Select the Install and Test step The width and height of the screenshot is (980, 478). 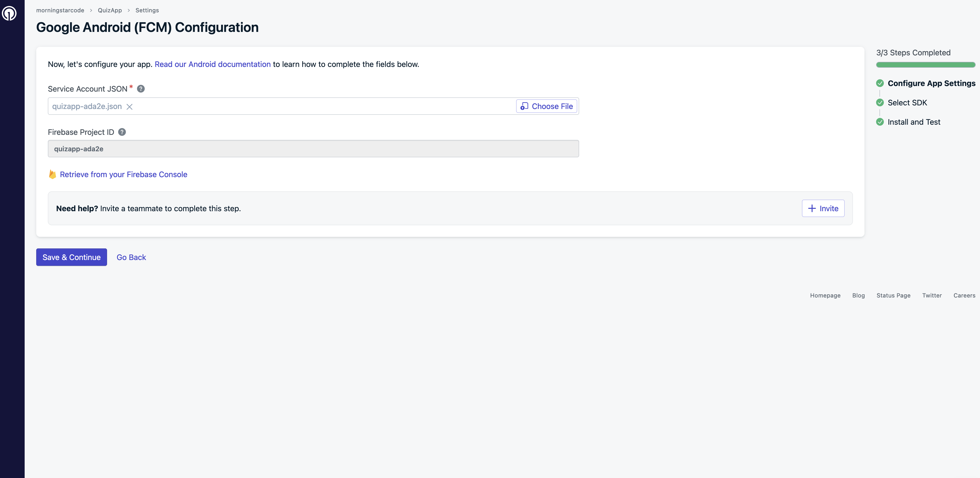click(914, 122)
